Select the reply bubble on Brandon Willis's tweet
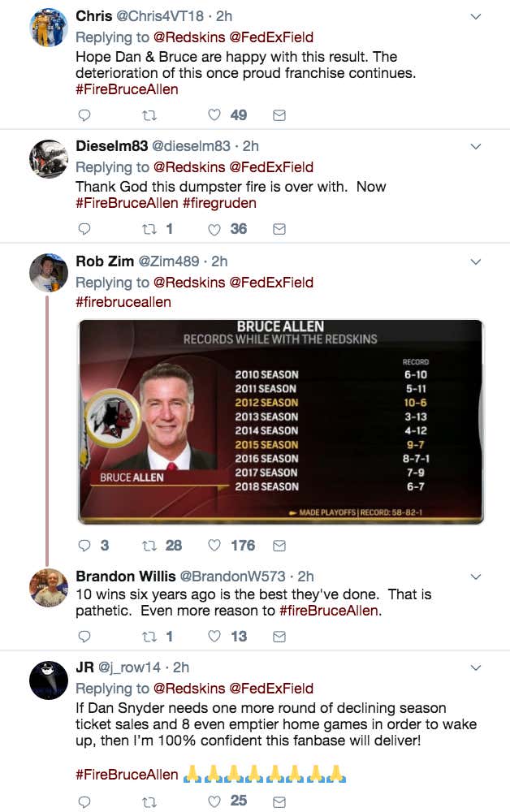Image resolution: width=510 pixels, height=812 pixels. point(84,637)
